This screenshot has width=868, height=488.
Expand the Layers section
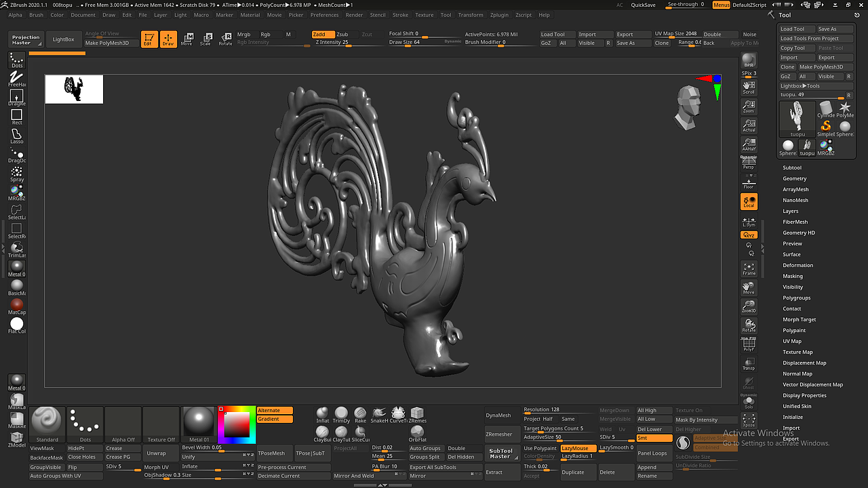pyautogui.click(x=791, y=211)
